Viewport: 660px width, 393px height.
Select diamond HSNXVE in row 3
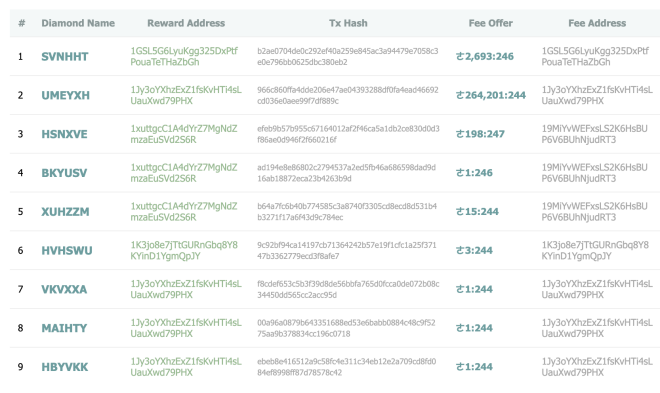click(x=64, y=134)
